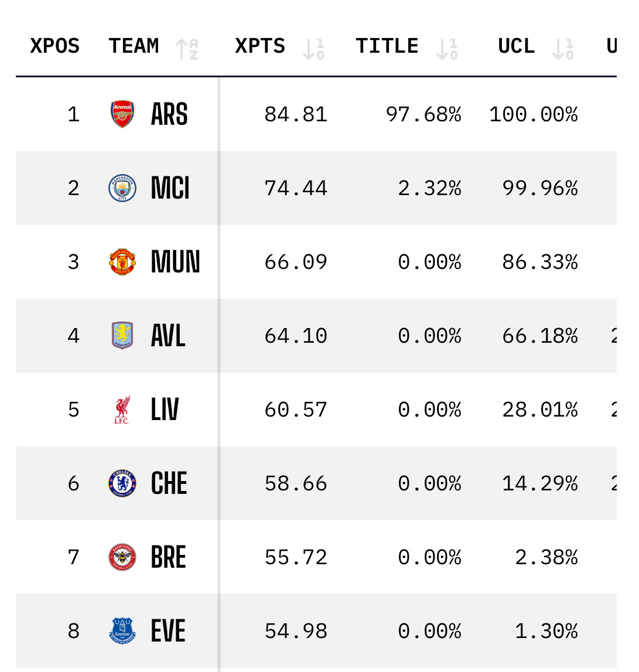Click the XPOS column header

(55, 46)
